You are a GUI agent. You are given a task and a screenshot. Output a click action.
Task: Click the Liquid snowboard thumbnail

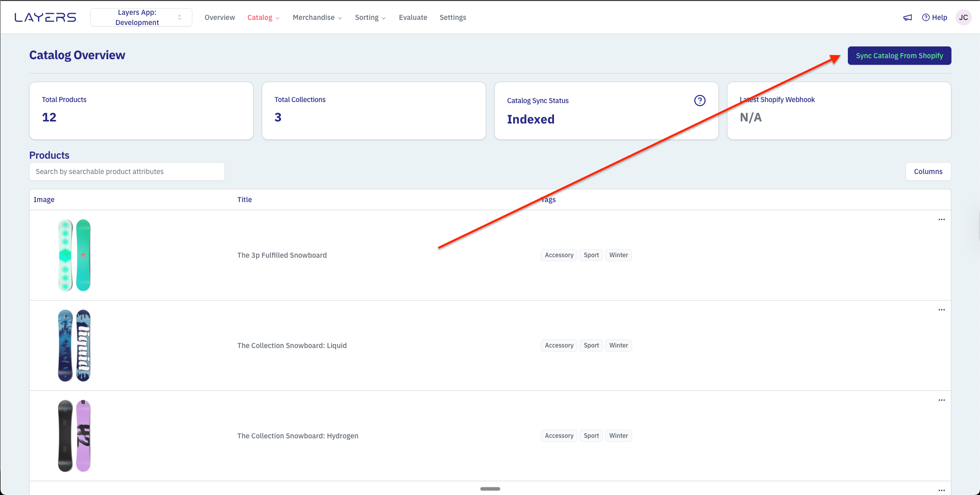pyautogui.click(x=74, y=345)
